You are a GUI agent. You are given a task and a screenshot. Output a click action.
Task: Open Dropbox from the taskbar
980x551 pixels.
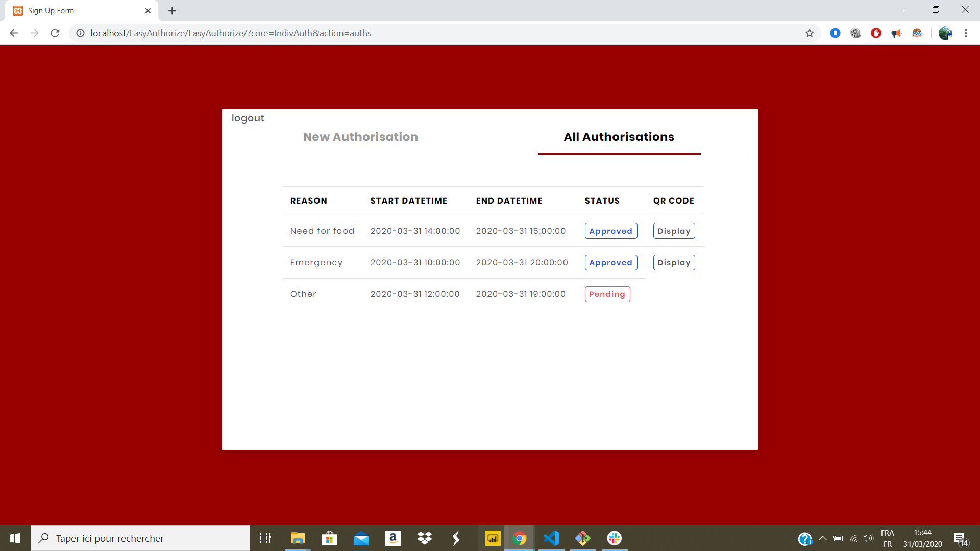point(424,538)
